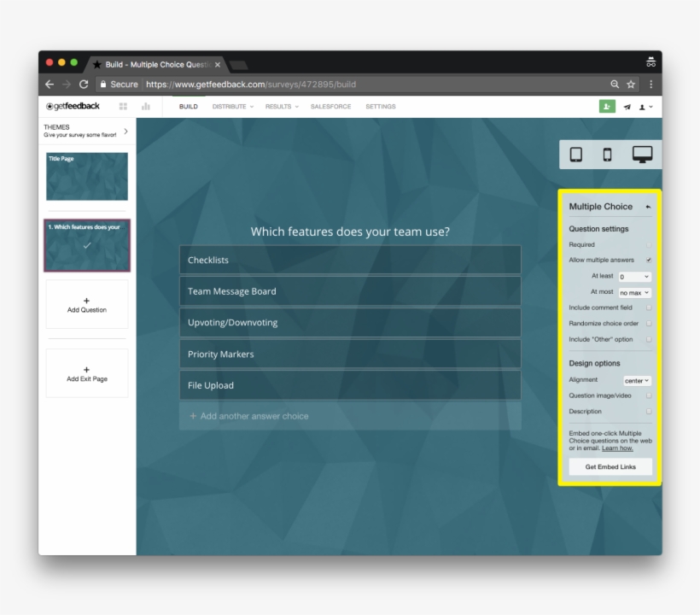This screenshot has height=615, width=700.
Task: Open the At most dropdown
Action: click(634, 292)
